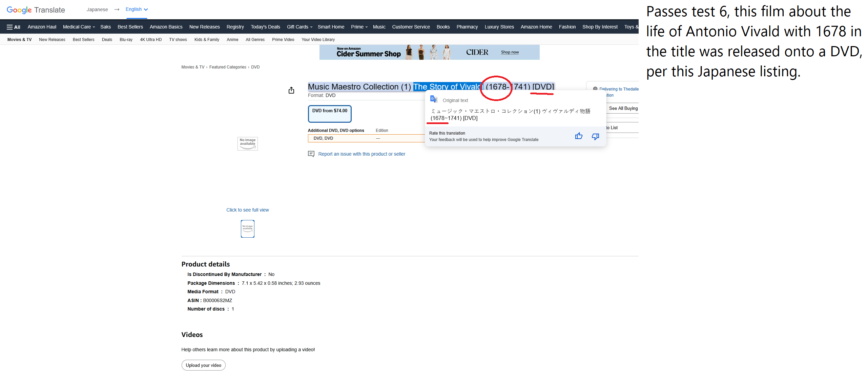Screen dimensions: 868x377
Task: Expand the Prime dropdown
Action: [359, 27]
